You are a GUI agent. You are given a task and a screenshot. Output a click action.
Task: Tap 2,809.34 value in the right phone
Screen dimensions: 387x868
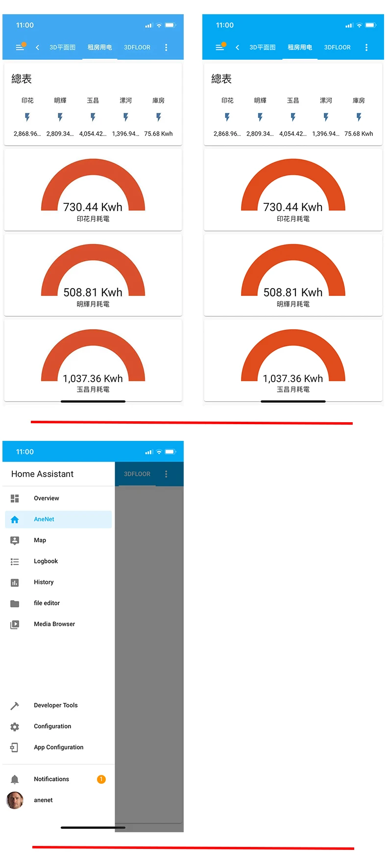point(260,134)
